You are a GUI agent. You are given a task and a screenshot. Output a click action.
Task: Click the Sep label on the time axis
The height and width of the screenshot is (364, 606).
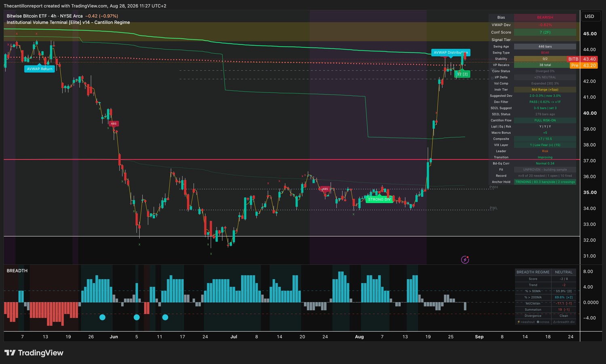click(479, 337)
